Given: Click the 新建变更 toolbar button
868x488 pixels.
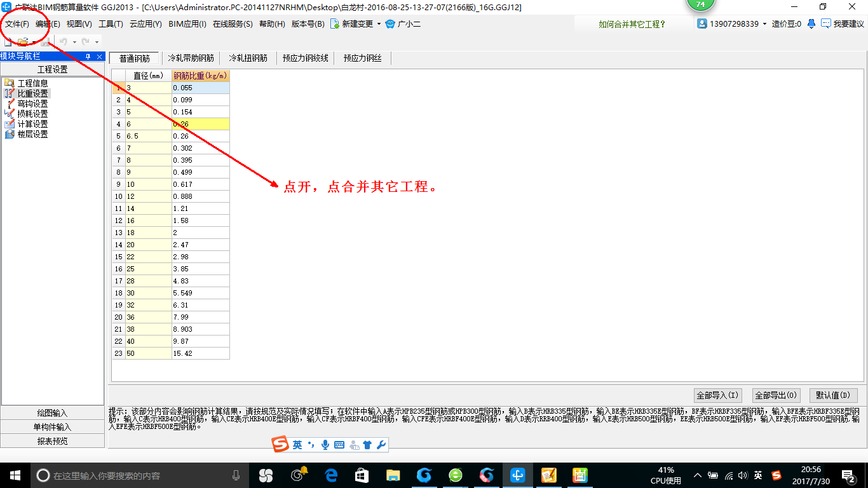Looking at the screenshot, I should click(352, 24).
